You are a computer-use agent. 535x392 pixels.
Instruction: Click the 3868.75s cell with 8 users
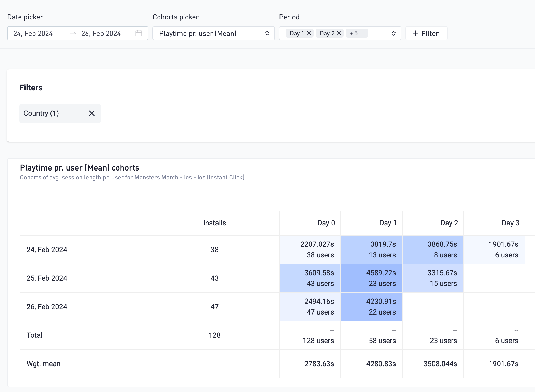pyautogui.click(x=433, y=250)
